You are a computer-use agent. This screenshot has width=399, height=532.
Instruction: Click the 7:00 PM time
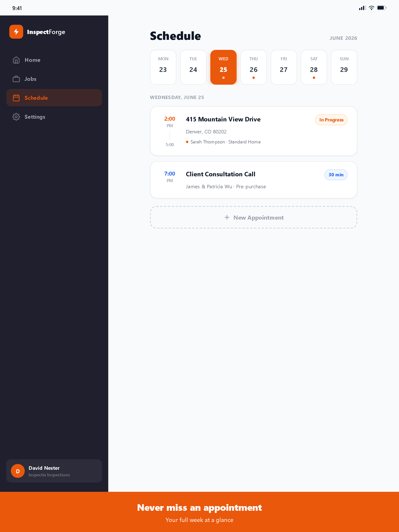coord(170,177)
